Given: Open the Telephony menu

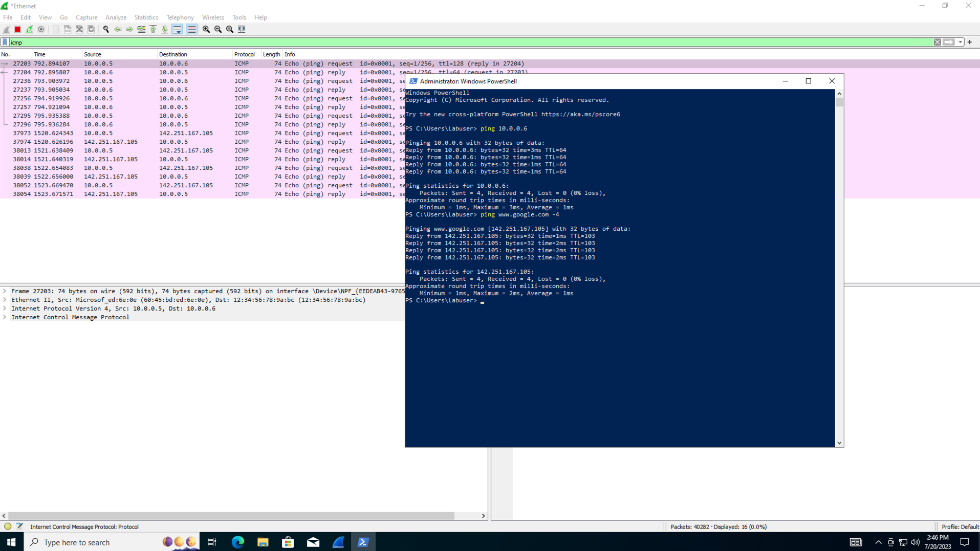Looking at the screenshot, I should tap(180, 17).
